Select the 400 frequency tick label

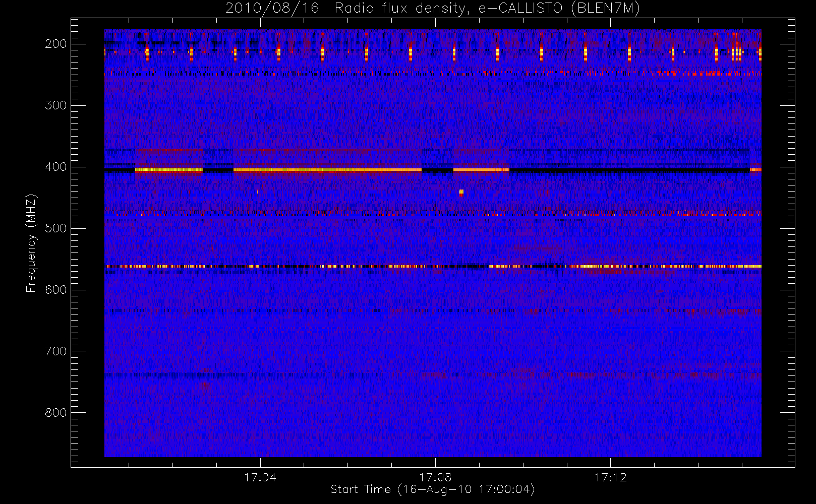pyautogui.click(x=55, y=167)
